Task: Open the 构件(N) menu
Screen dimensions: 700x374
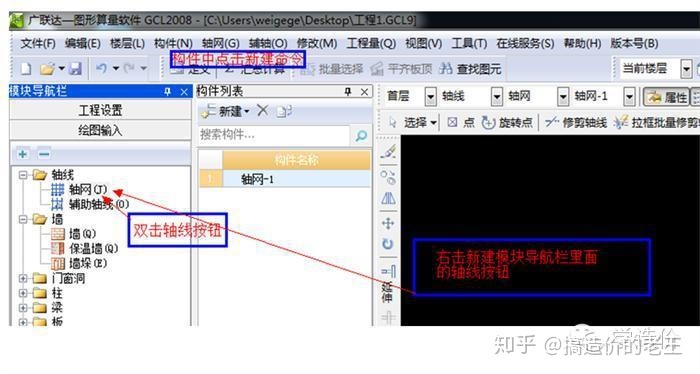Action: tap(173, 43)
